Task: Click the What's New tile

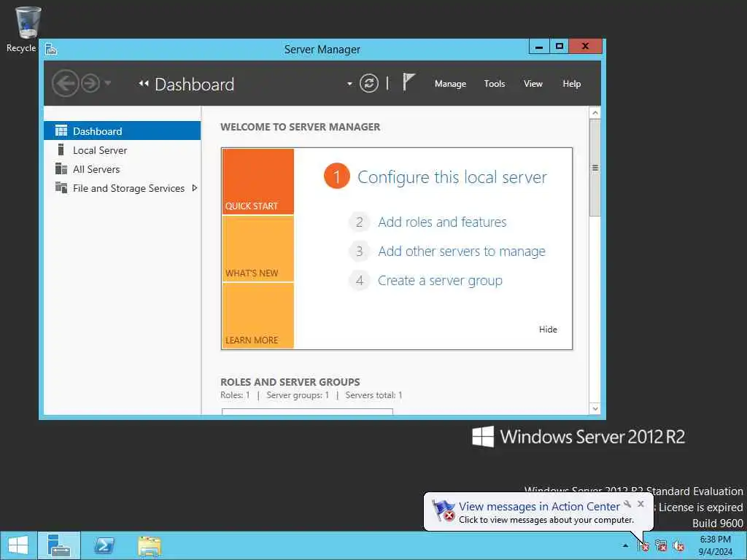Action: (x=258, y=249)
